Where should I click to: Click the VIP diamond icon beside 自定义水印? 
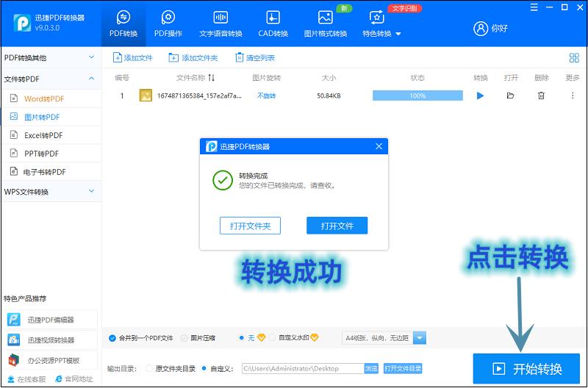(315, 338)
